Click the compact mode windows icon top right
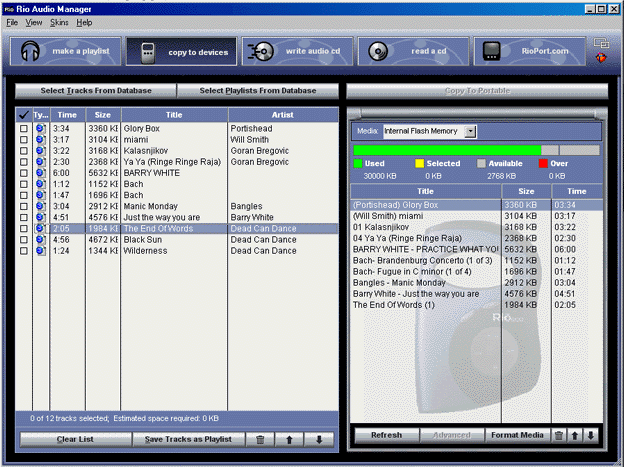This screenshot has height=467, width=624. point(601,43)
